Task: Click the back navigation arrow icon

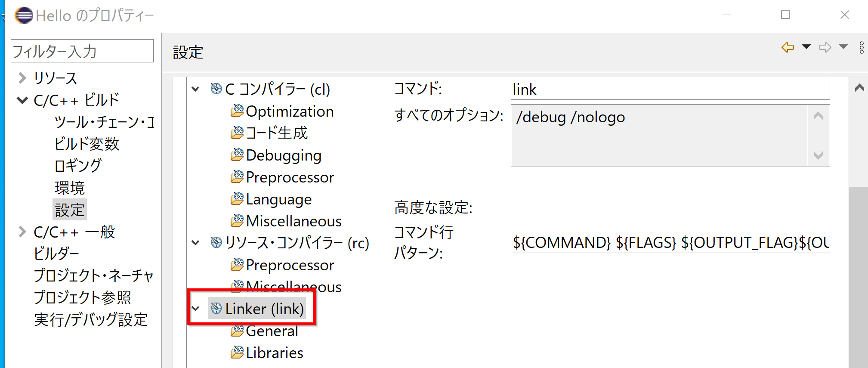Action: click(788, 47)
